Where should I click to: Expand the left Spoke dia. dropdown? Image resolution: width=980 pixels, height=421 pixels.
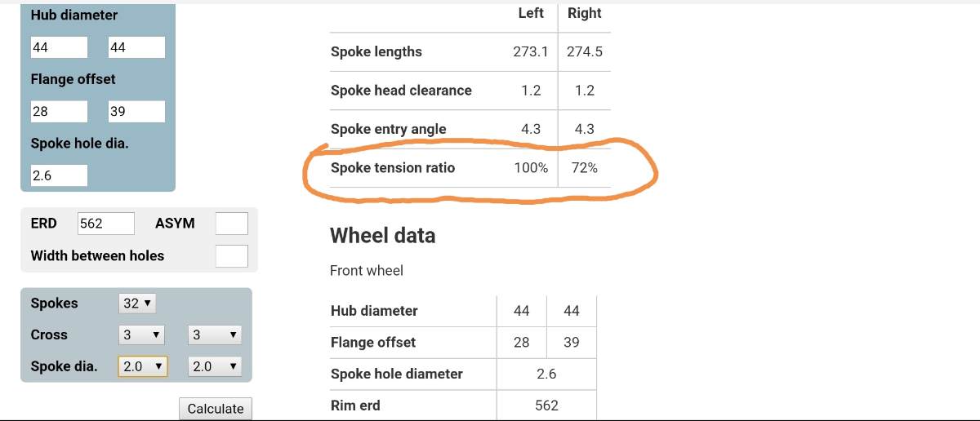[x=143, y=366]
